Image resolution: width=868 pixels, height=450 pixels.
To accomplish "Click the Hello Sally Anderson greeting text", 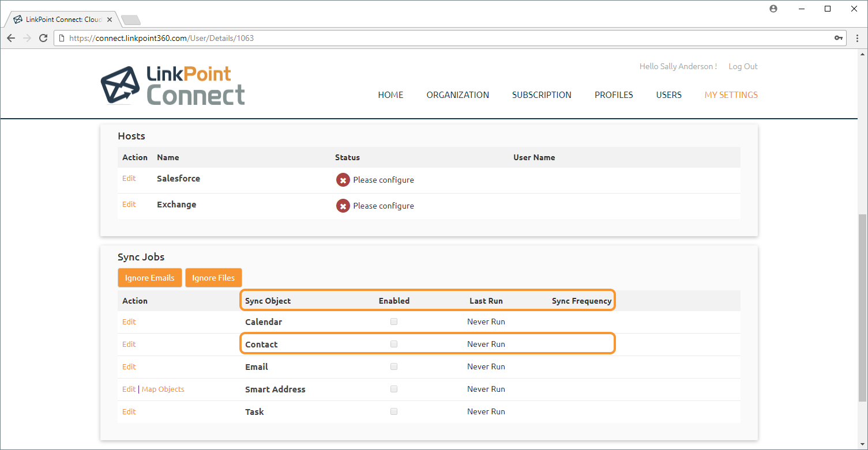I will pyautogui.click(x=678, y=66).
